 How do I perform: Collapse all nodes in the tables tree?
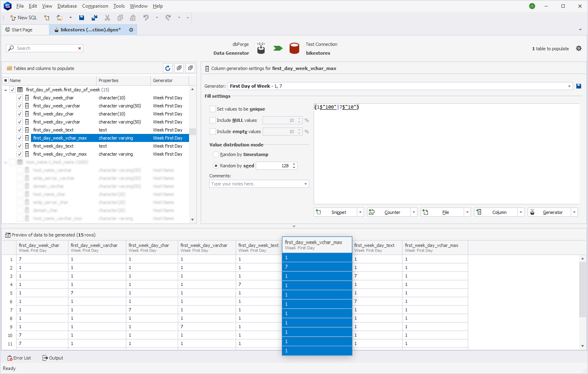click(191, 68)
